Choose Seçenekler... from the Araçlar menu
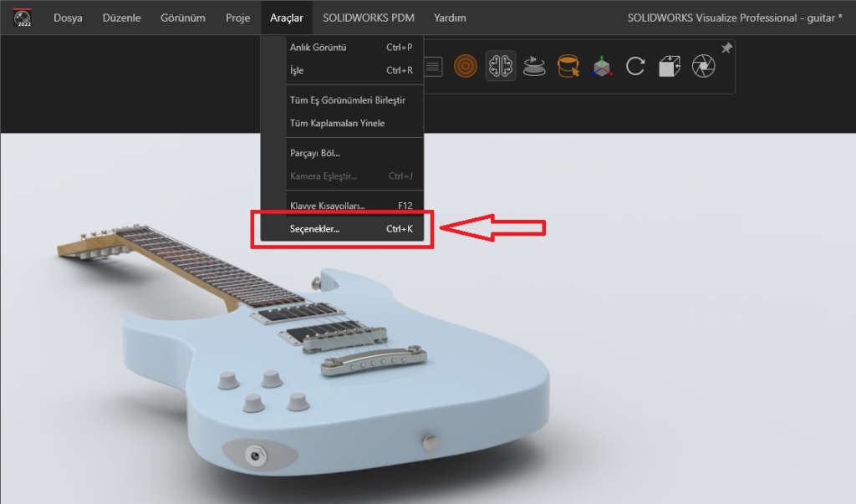856x504 pixels. (314, 228)
